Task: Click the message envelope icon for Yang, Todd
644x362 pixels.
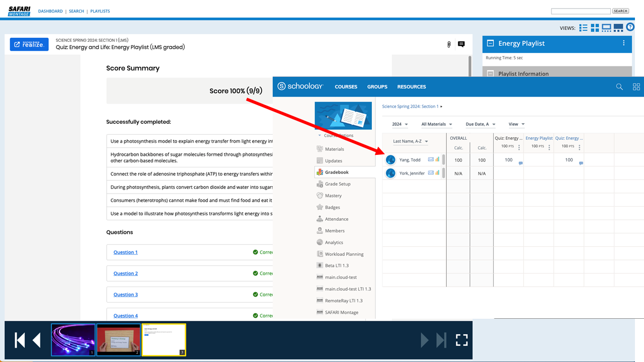Action: [x=431, y=159]
